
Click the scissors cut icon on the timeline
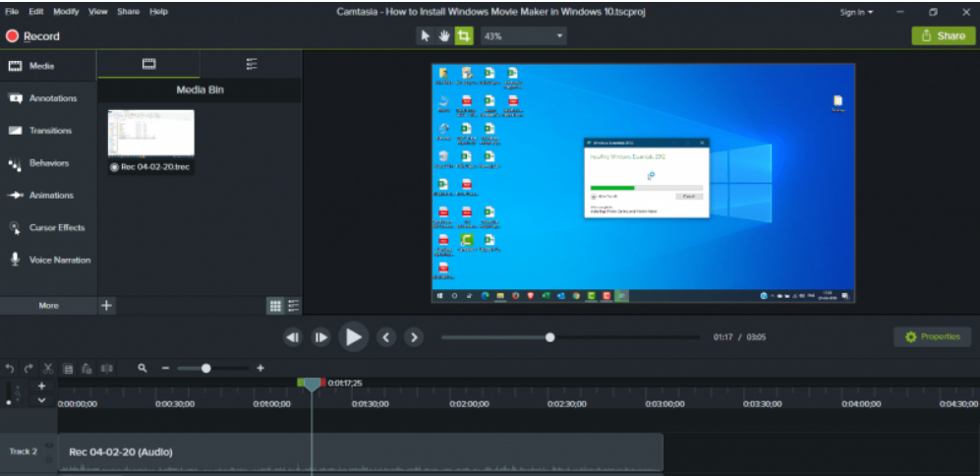48,368
